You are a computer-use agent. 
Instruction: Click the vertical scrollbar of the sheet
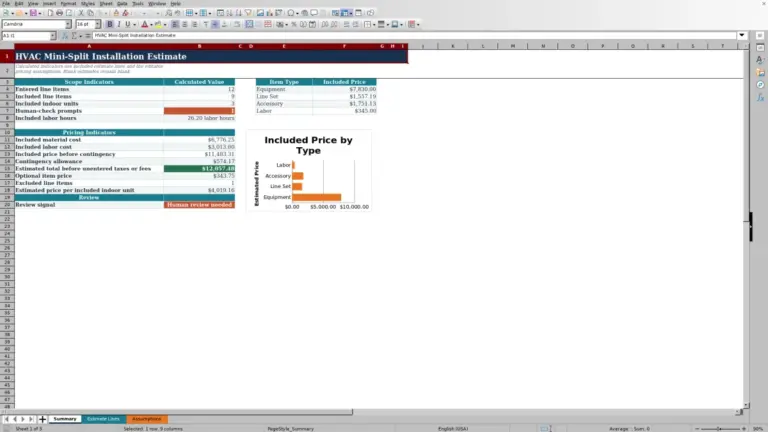746,225
